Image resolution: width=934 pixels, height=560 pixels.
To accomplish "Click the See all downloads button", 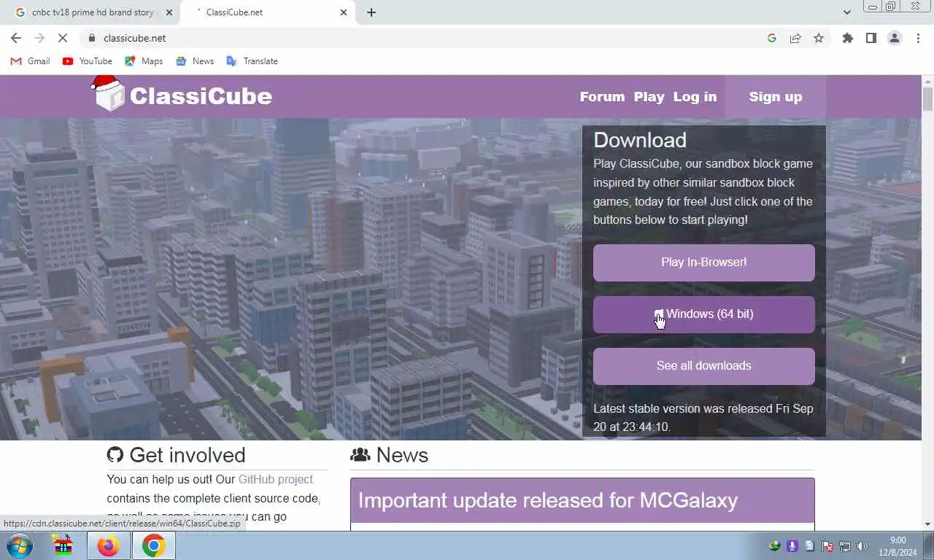I will [703, 366].
